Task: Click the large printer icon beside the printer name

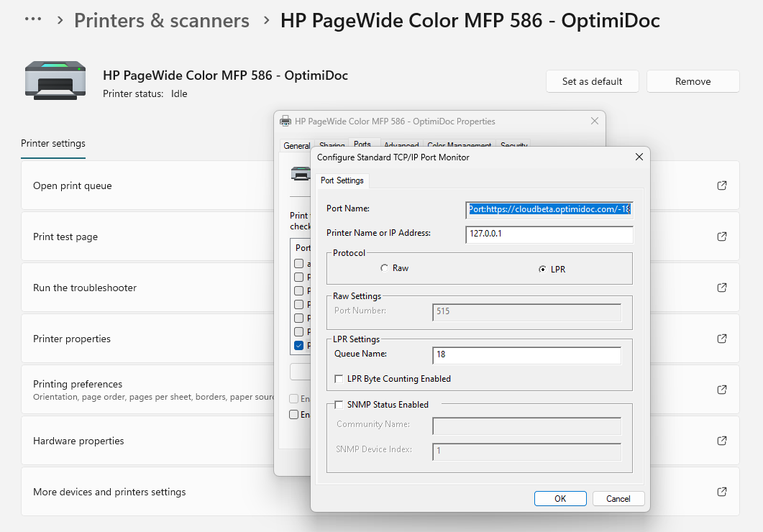Action: [55, 81]
